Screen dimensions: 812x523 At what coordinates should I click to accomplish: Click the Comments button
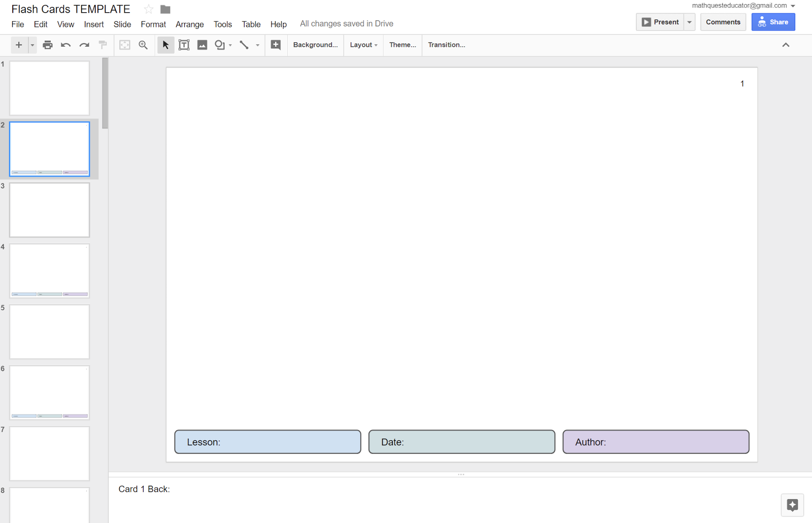tap(723, 22)
